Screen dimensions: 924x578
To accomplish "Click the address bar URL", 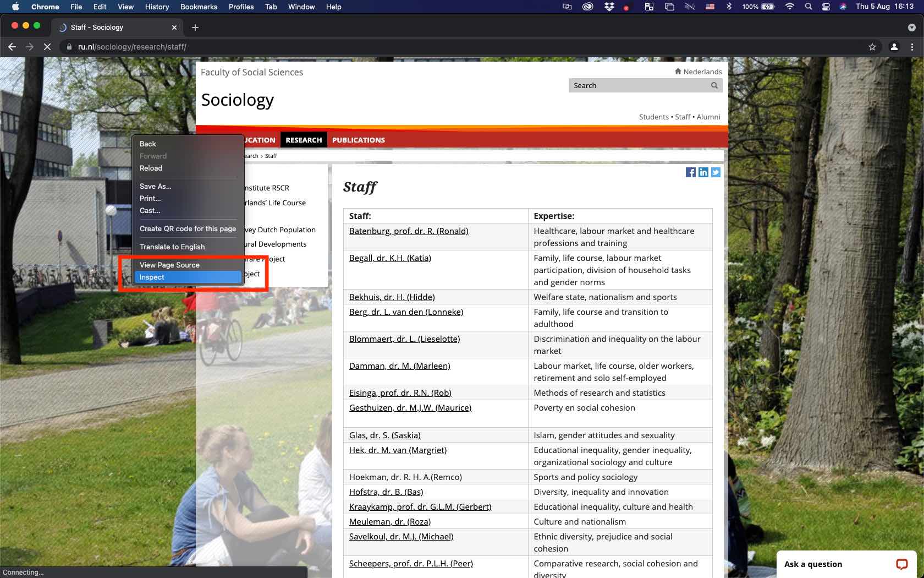I will pyautogui.click(x=132, y=47).
